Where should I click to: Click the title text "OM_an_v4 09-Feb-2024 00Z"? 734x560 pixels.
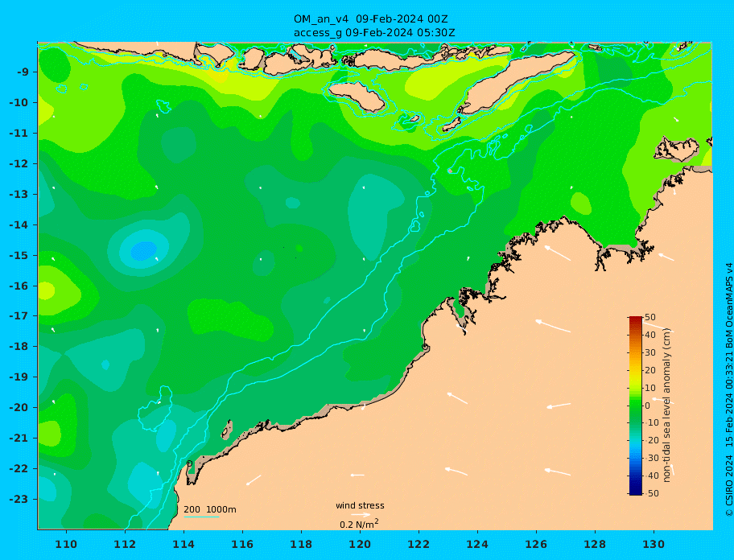click(x=371, y=19)
